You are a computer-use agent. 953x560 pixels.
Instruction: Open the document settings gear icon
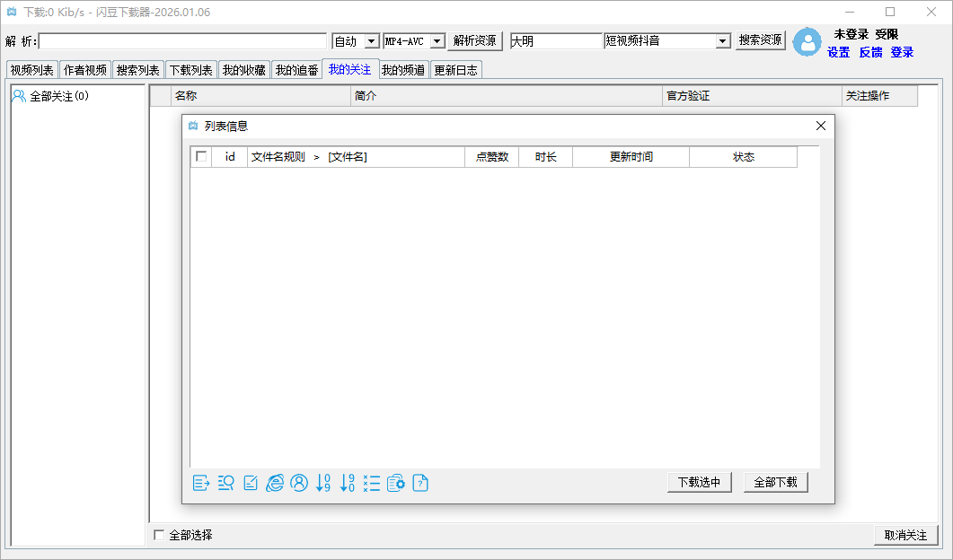pyautogui.click(x=396, y=483)
